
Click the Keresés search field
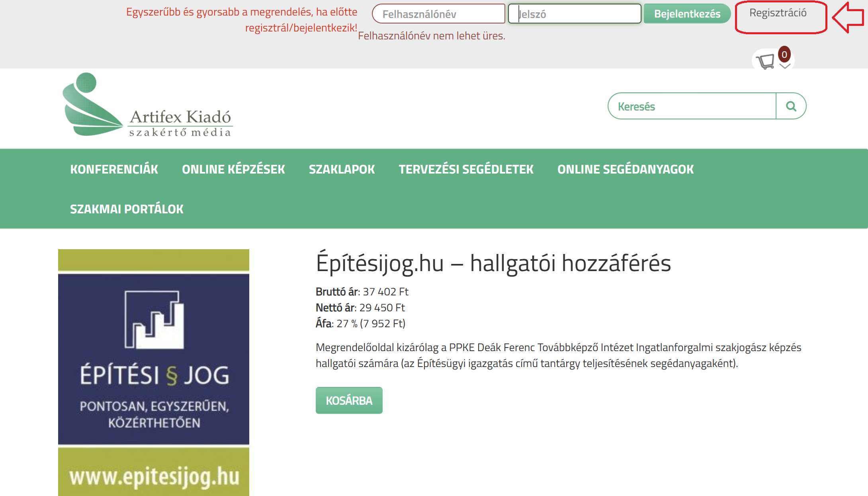[x=692, y=106]
